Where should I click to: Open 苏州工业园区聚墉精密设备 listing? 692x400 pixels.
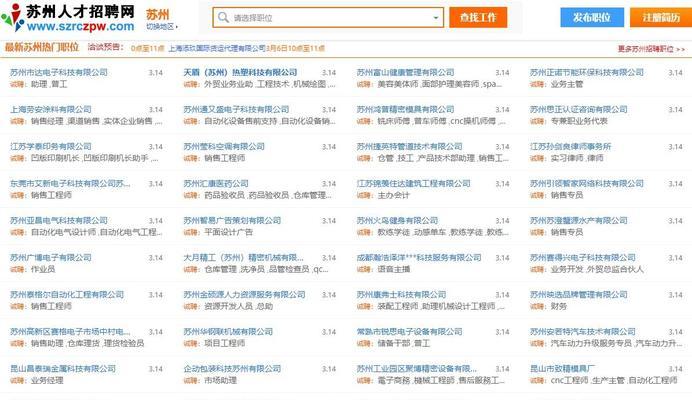click(x=416, y=369)
